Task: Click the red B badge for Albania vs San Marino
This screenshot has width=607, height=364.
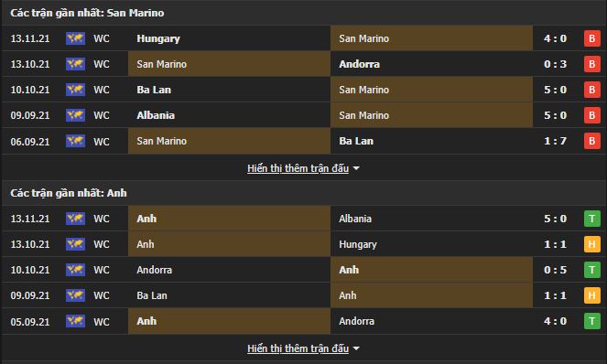Action: pyautogui.click(x=592, y=115)
